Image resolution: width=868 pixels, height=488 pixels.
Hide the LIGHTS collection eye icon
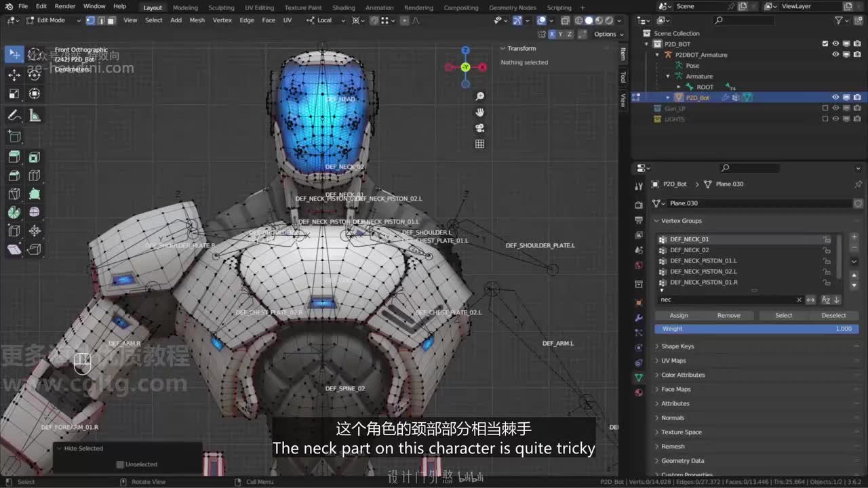[835, 119]
